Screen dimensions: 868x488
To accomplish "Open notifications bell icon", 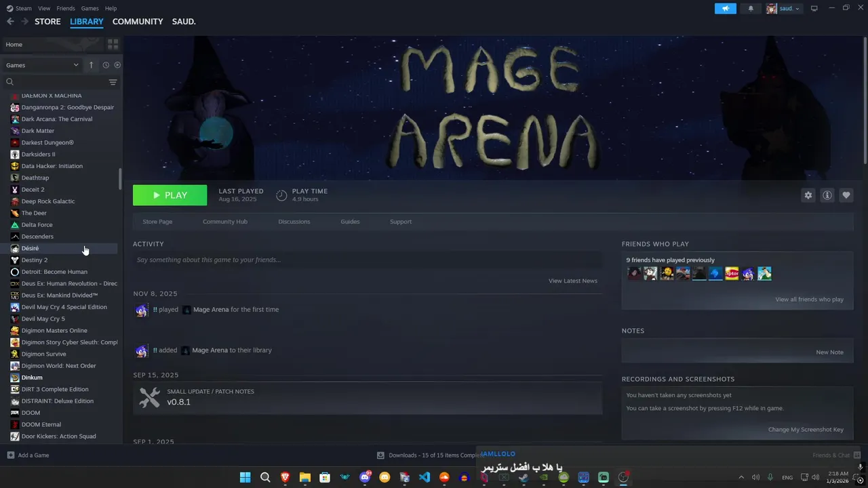I will click(x=751, y=8).
